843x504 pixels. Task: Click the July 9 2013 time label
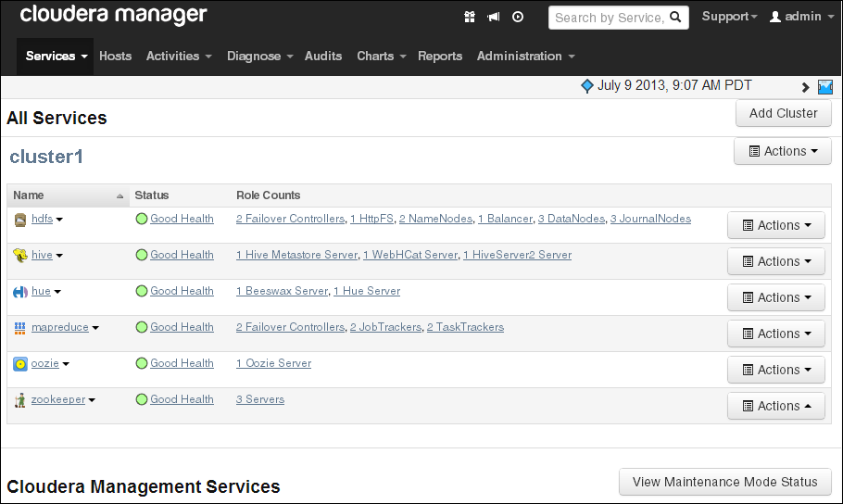point(674,85)
